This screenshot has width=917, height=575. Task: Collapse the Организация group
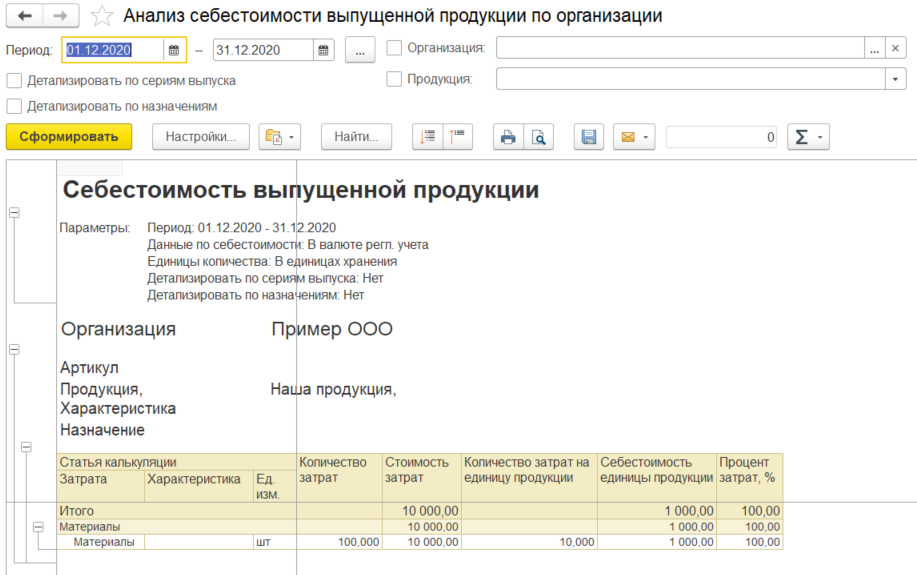point(15,349)
